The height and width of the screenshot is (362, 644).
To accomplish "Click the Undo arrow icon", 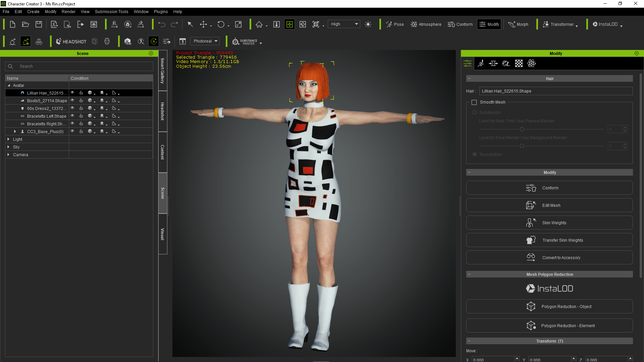I will pyautogui.click(x=162, y=24).
